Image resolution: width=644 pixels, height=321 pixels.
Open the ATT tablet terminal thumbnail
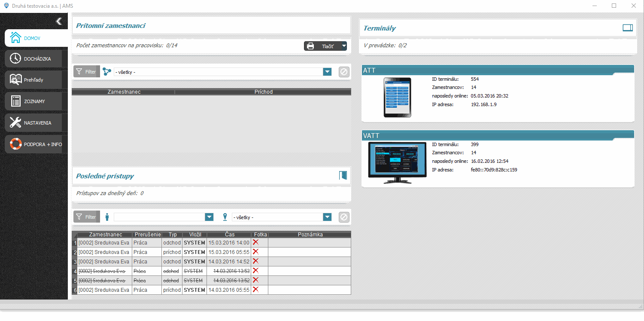pos(397,97)
